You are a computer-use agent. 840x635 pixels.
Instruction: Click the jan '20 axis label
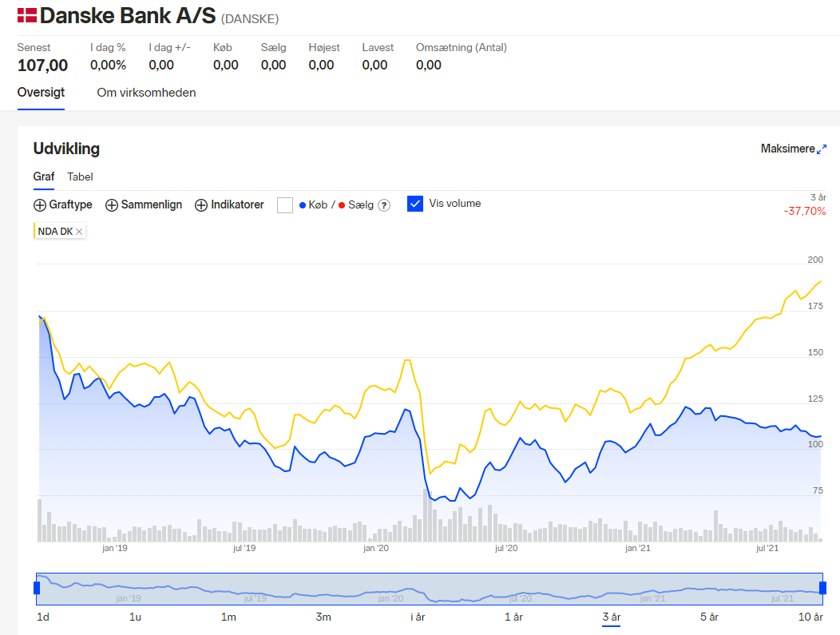[x=376, y=548]
